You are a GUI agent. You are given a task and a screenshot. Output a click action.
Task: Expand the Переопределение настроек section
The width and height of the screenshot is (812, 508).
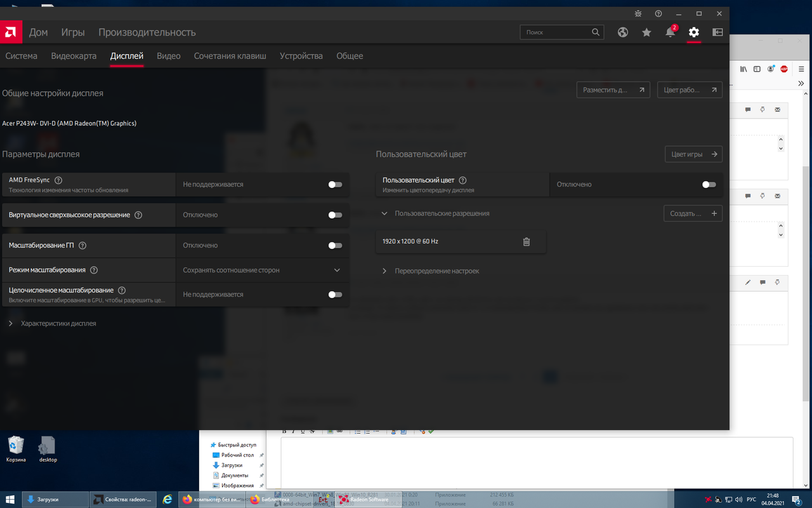[384, 271]
